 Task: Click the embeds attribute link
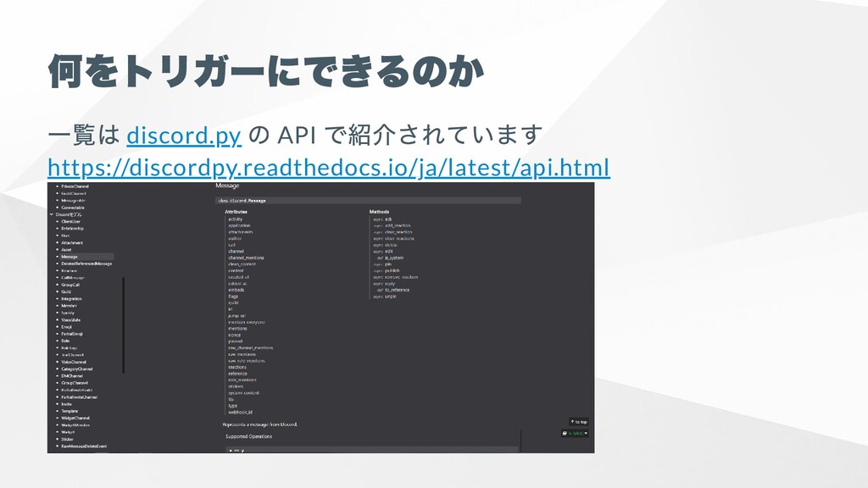coord(236,290)
